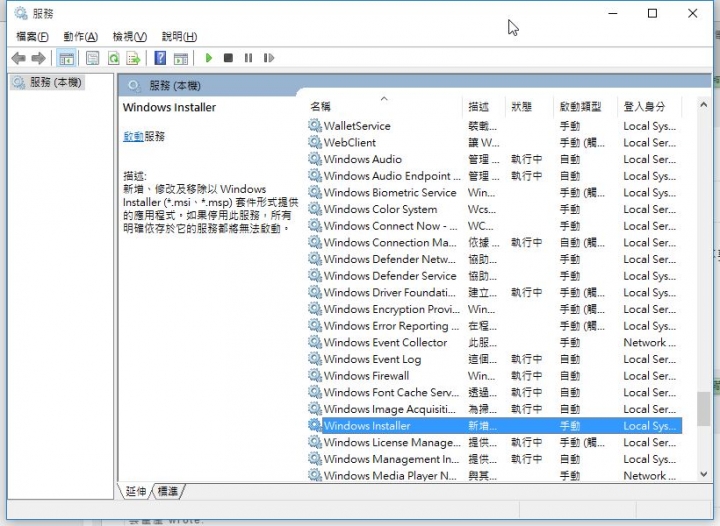Select the Windows Connection Ma... row

click(x=494, y=242)
